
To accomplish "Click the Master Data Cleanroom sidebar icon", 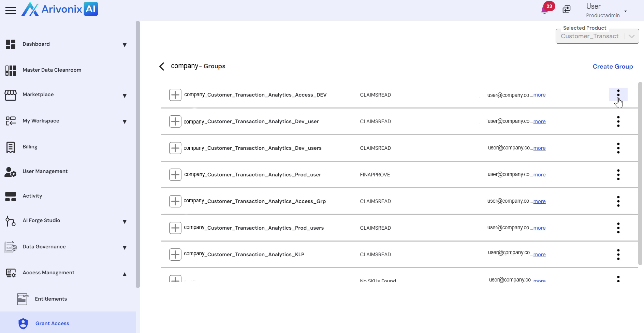I will [11, 70].
